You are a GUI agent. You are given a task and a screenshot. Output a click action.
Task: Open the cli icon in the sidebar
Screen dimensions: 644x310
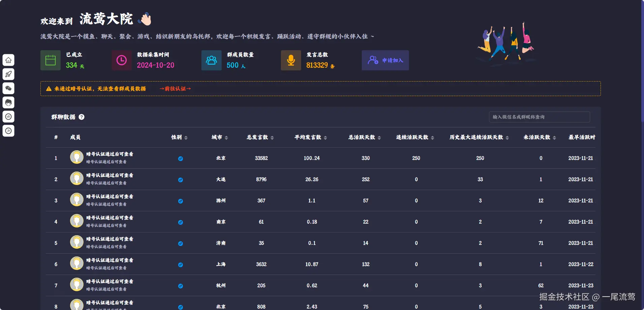(x=8, y=117)
